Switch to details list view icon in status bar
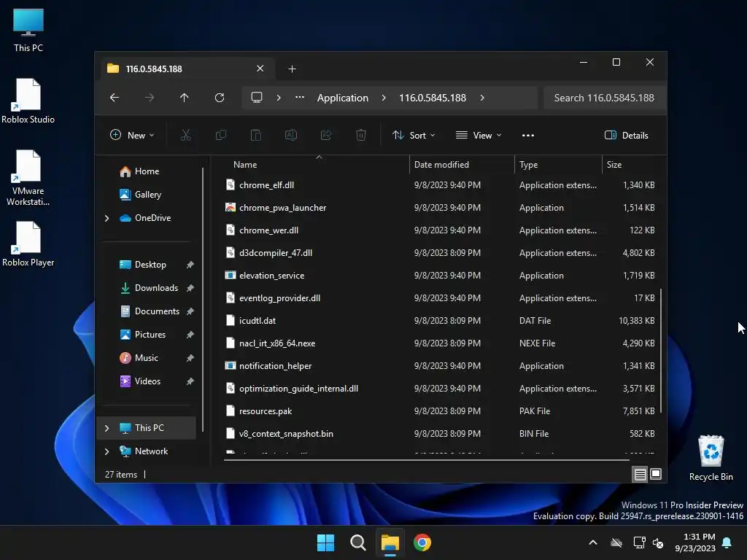This screenshot has height=560, width=747. (x=640, y=474)
